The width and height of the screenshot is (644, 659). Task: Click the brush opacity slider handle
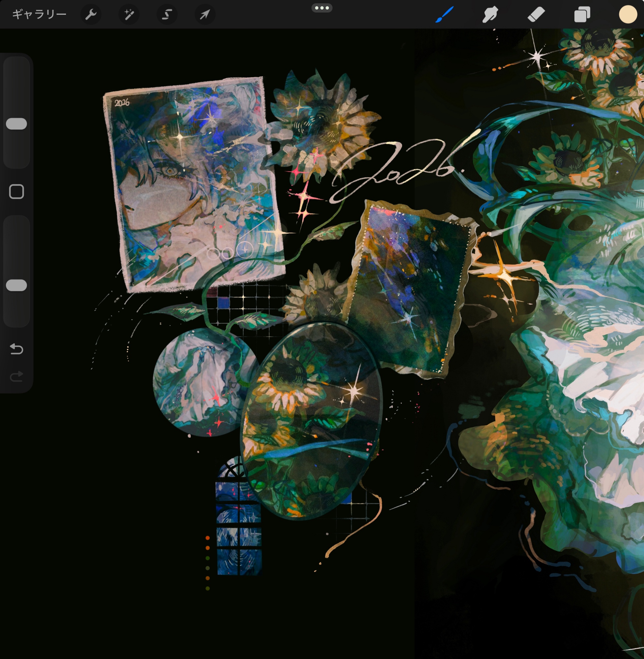(x=16, y=285)
